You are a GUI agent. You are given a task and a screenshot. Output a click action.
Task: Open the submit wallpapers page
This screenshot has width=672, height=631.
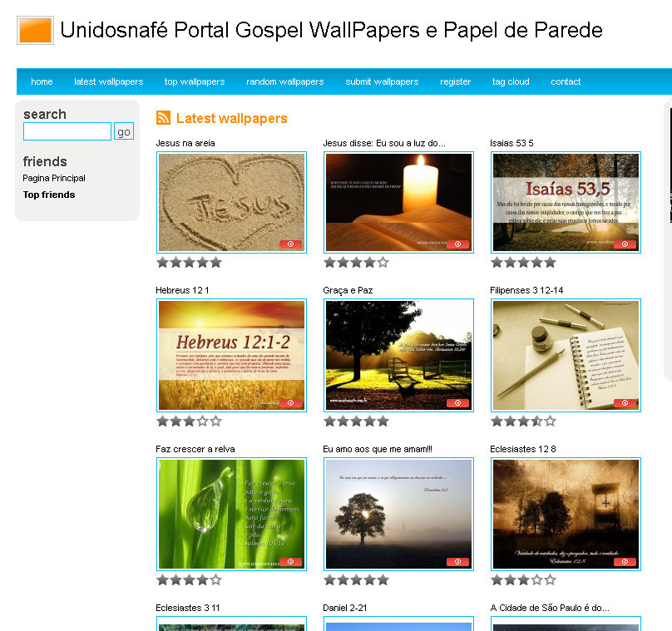pos(382,81)
